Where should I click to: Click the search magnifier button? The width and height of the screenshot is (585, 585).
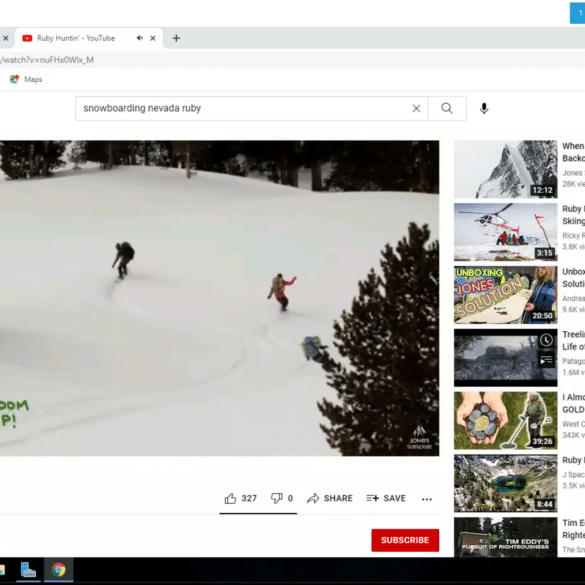click(x=447, y=108)
